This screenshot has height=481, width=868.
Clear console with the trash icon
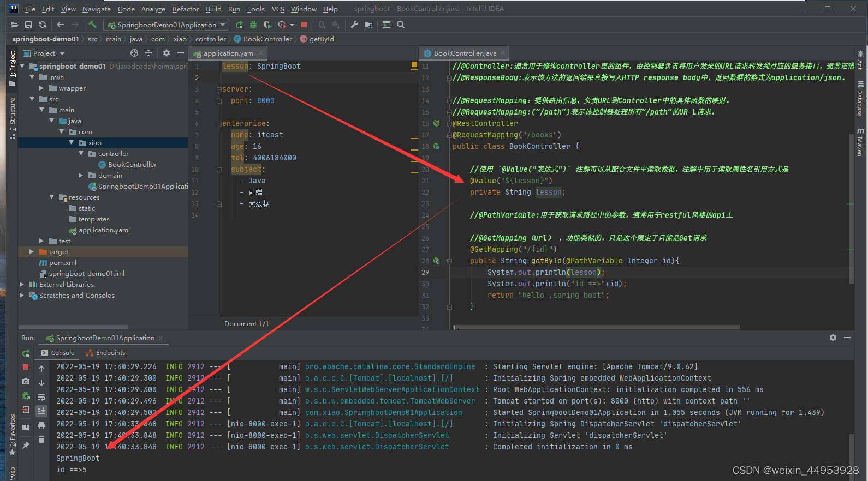tap(41, 439)
